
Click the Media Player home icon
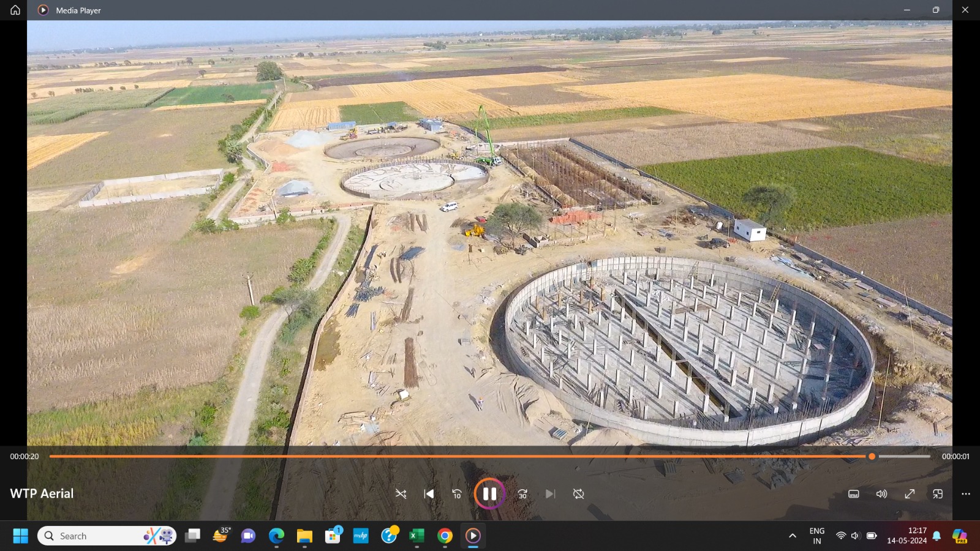click(x=15, y=10)
